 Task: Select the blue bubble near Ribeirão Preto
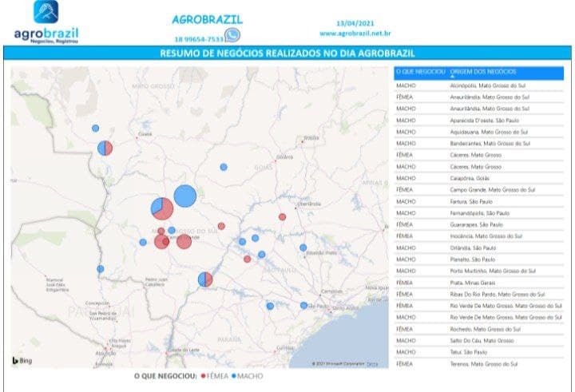click(303, 247)
